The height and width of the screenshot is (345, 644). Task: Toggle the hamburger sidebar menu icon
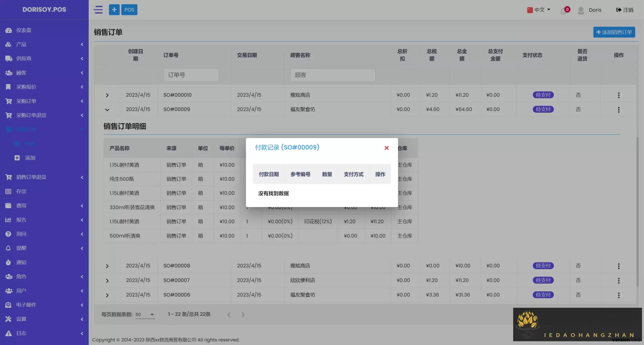point(98,10)
